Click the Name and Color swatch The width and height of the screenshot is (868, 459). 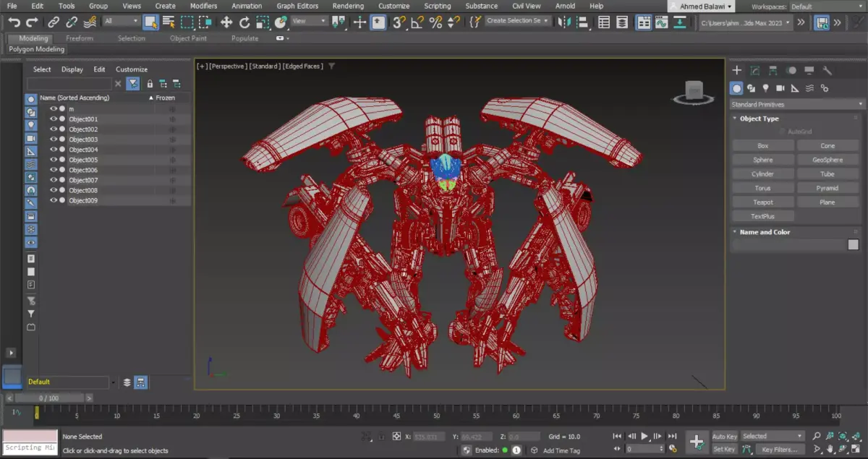pyautogui.click(x=853, y=245)
